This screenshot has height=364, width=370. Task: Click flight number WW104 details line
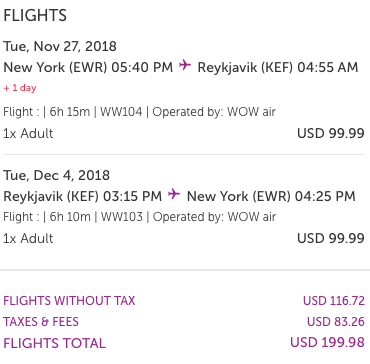[139, 112]
